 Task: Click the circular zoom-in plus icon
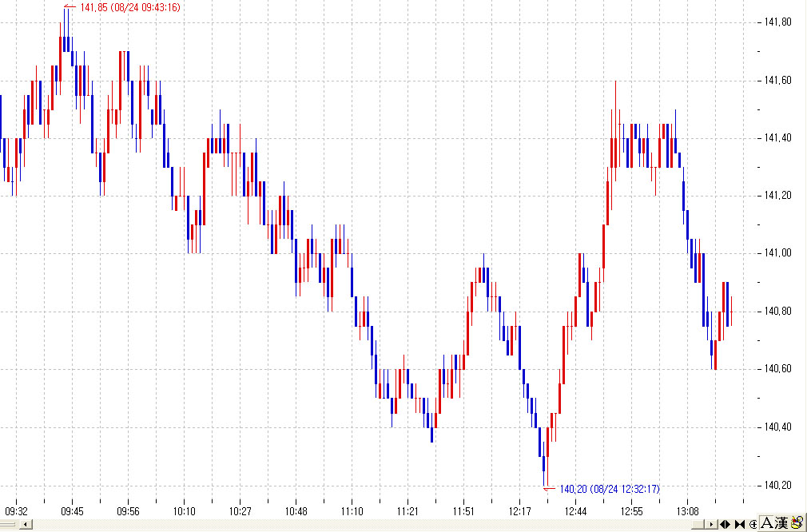click(x=753, y=524)
